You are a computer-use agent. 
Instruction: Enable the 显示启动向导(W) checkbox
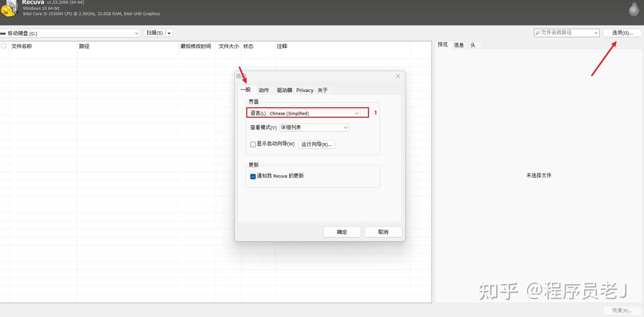pyautogui.click(x=253, y=144)
